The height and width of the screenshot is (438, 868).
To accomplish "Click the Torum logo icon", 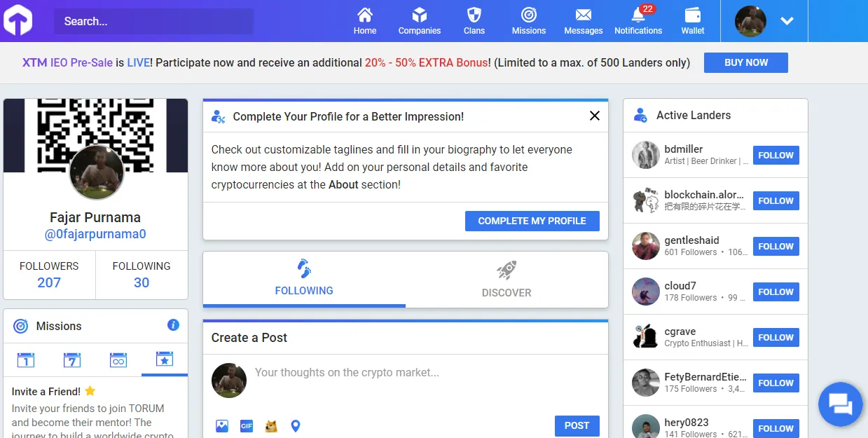I will (x=18, y=20).
